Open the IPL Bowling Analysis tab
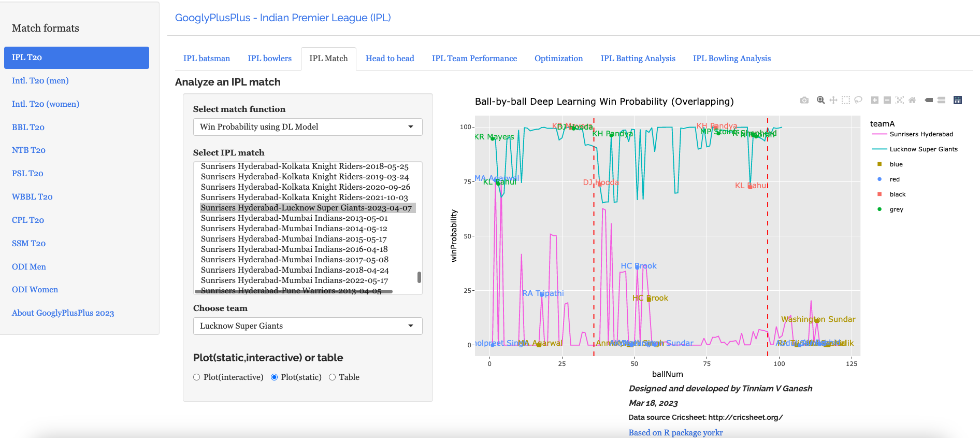Image resolution: width=980 pixels, height=438 pixels. [x=731, y=59]
